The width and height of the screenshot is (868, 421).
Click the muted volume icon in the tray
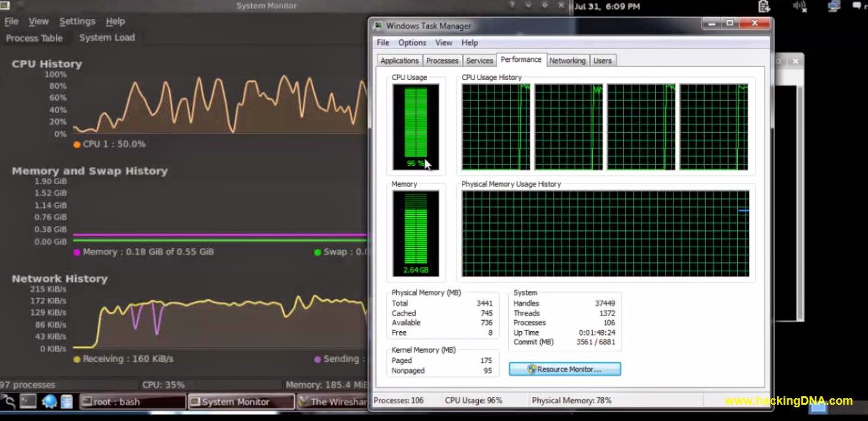click(x=799, y=7)
